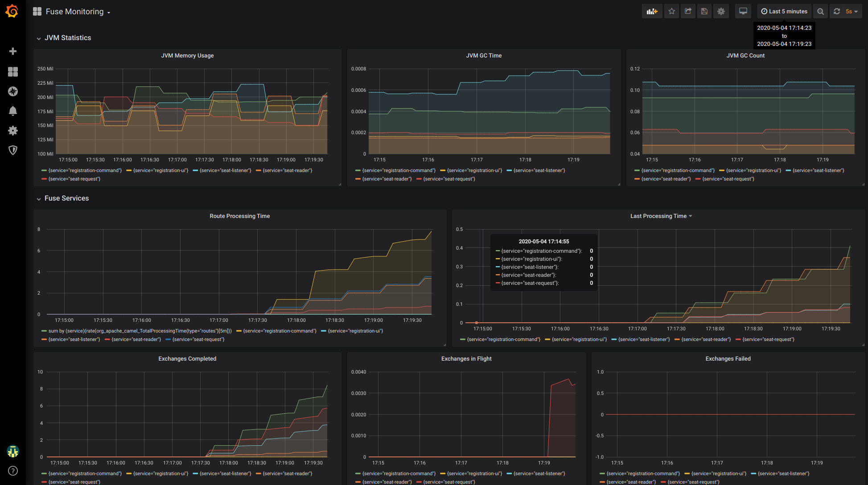
Task: Open the JVM GC Time panel title
Action: click(484, 56)
